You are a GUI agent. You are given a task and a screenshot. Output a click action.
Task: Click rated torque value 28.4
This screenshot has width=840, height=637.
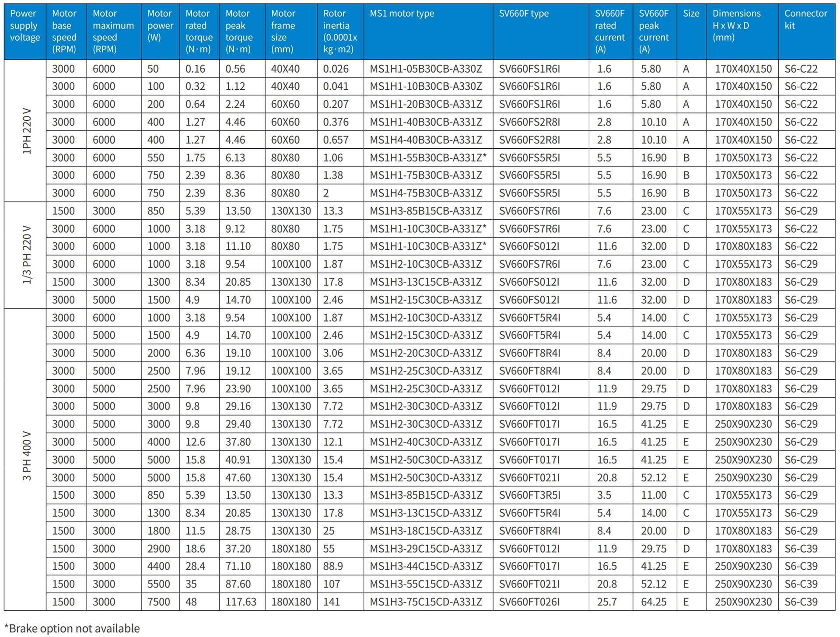(195, 566)
